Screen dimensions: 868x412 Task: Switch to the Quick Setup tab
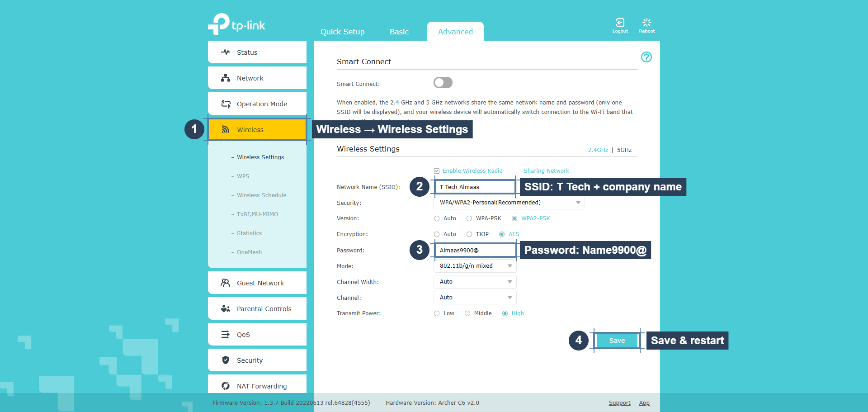pos(342,32)
